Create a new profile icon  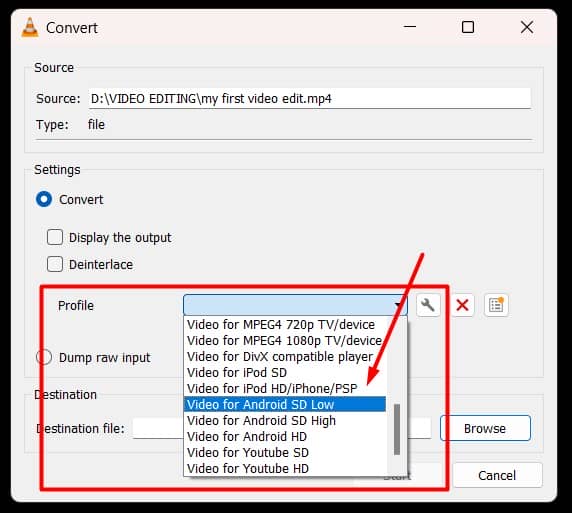(x=496, y=305)
